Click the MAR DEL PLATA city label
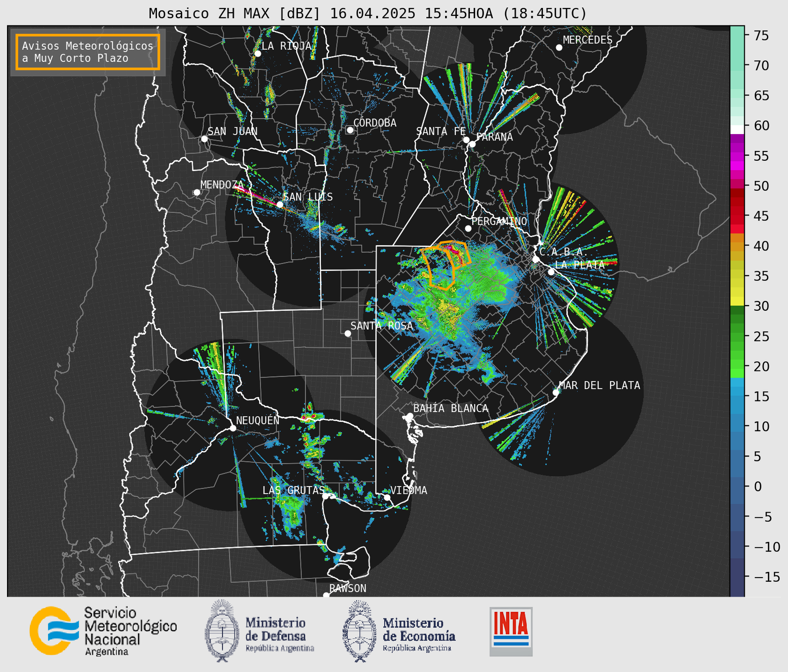 [599, 385]
